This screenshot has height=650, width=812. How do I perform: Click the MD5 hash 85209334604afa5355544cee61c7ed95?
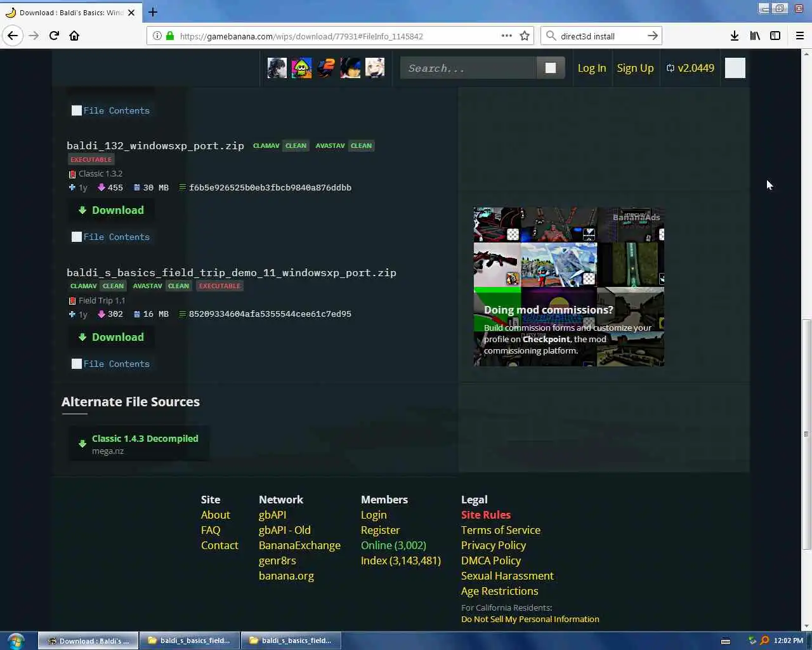click(270, 314)
